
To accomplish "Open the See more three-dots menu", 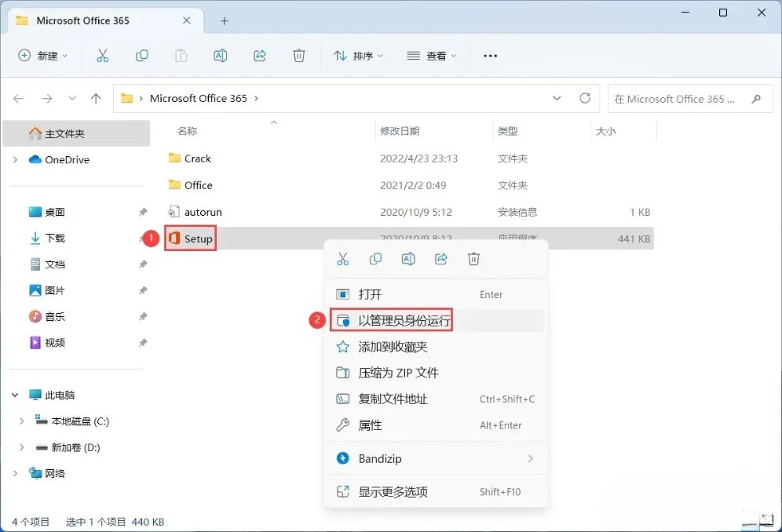I will pyautogui.click(x=490, y=56).
